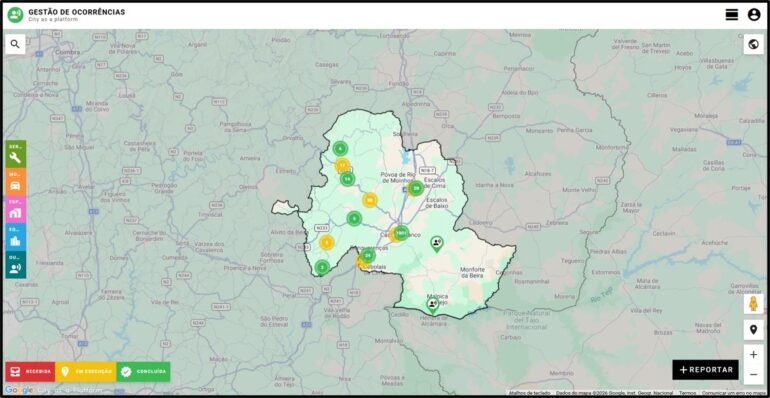Click the Gestão de Ocorrências logo icon

tap(15, 15)
